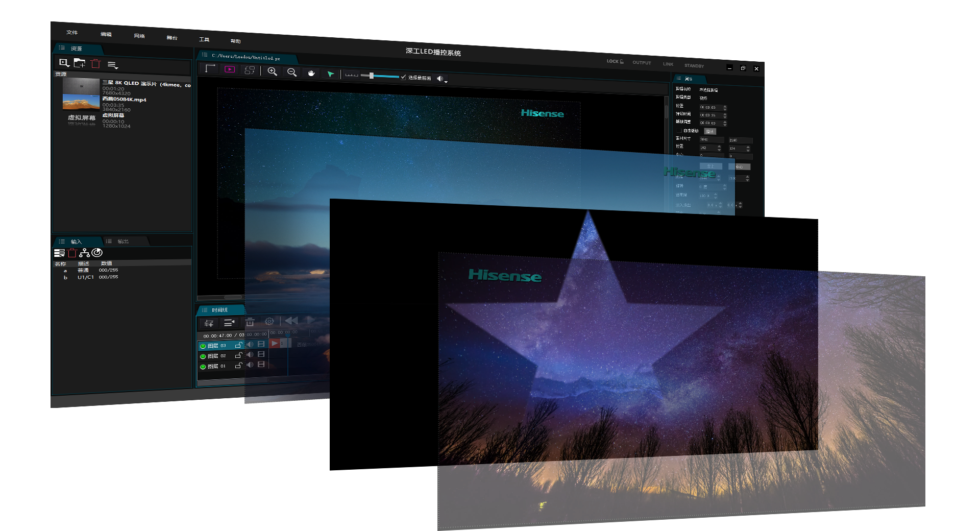980x531 pixels.
Task: Click the ruler scale icon
Action: coord(352,75)
